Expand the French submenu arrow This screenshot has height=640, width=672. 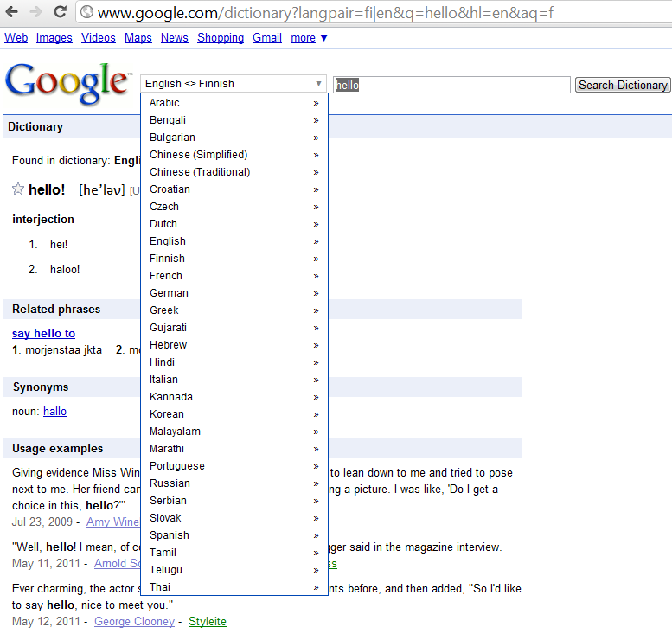click(x=316, y=276)
